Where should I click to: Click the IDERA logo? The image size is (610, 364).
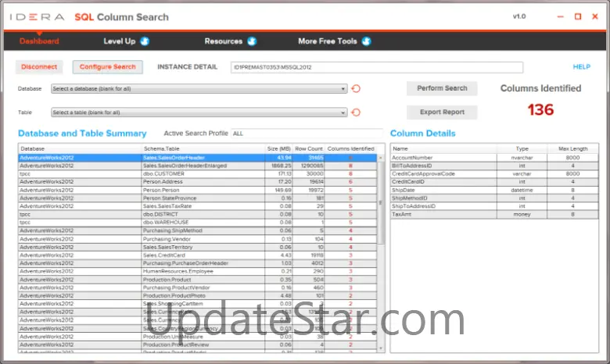37,17
